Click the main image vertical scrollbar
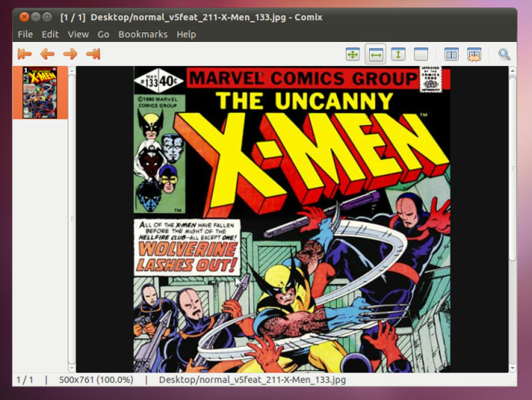The width and height of the screenshot is (532, 400). [513, 168]
